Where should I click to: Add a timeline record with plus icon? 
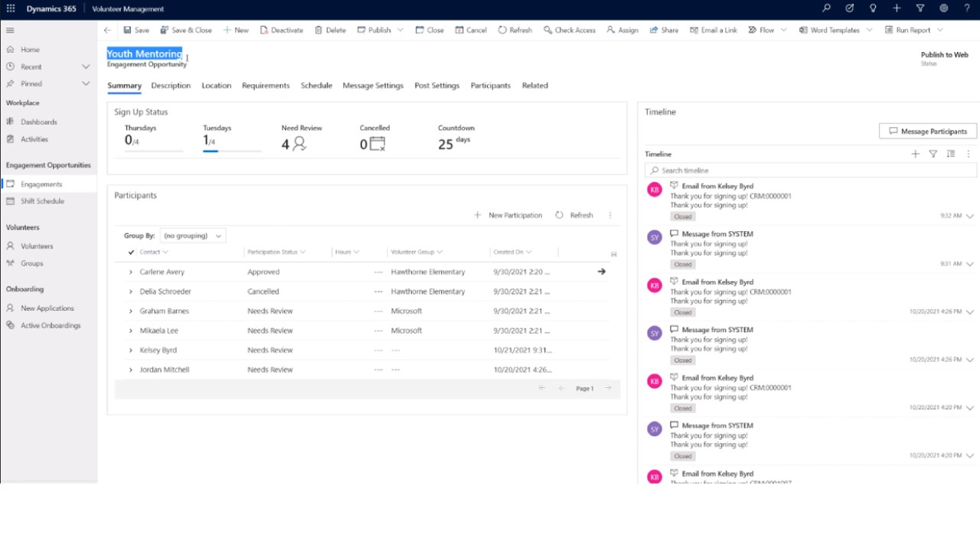click(x=915, y=154)
